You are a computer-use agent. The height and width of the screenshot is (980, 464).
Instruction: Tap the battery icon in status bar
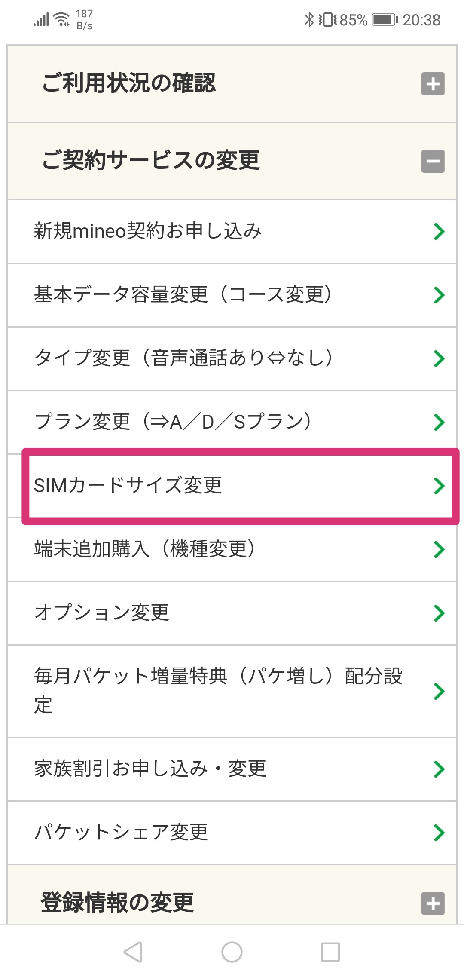tap(385, 20)
